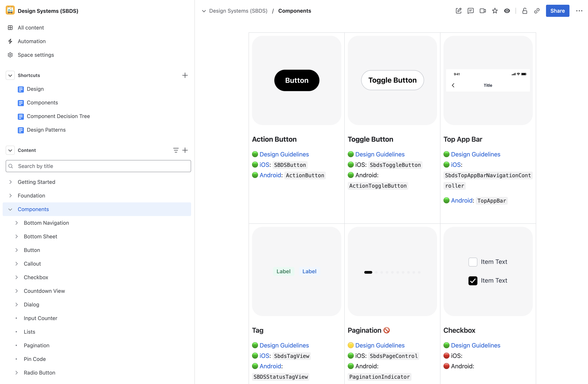Click the checked Item Text checkbox image
The width and height of the screenshot is (588, 384).
click(x=473, y=281)
